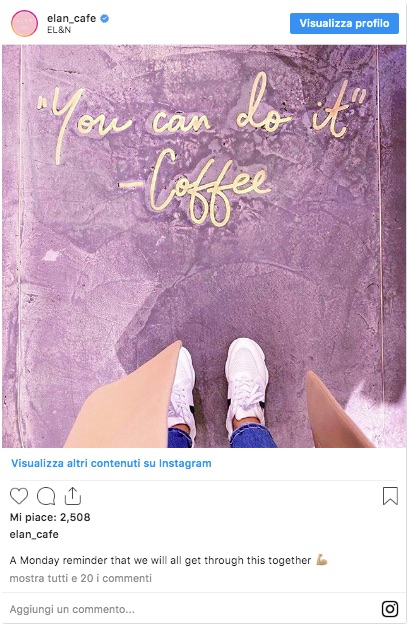Click elan_cafe username above the caption
This screenshot has height=627, width=408.
point(34,534)
